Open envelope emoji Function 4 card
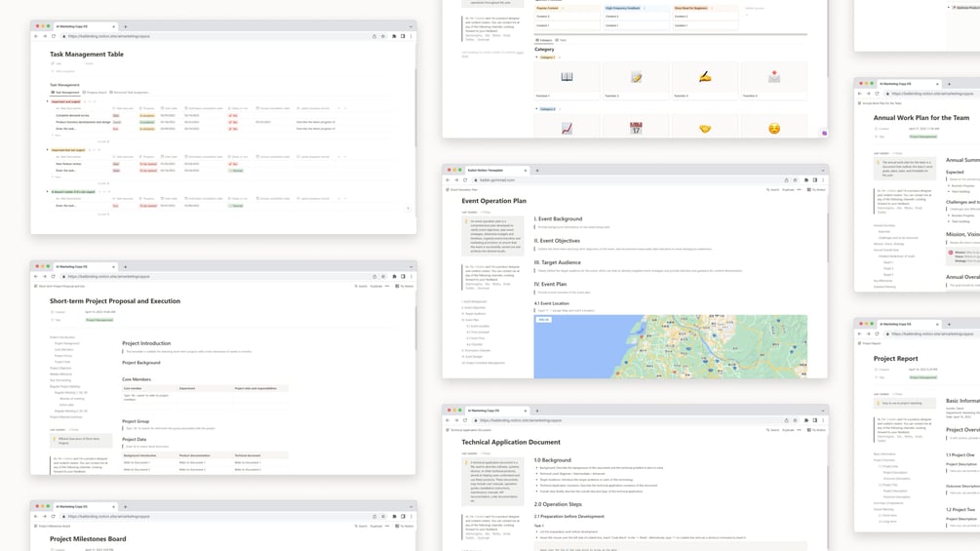Image resolution: width=980 pixels, height=551 pixels. 773,81
